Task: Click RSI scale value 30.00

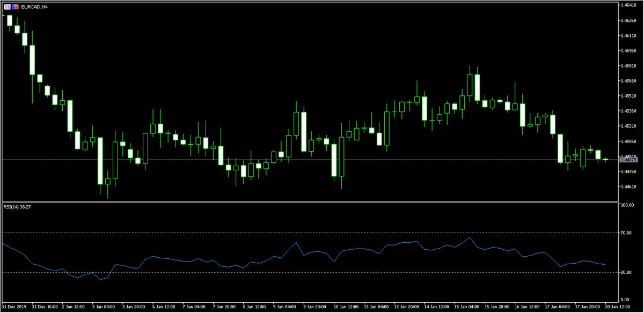Action: (x=627, y=272)
